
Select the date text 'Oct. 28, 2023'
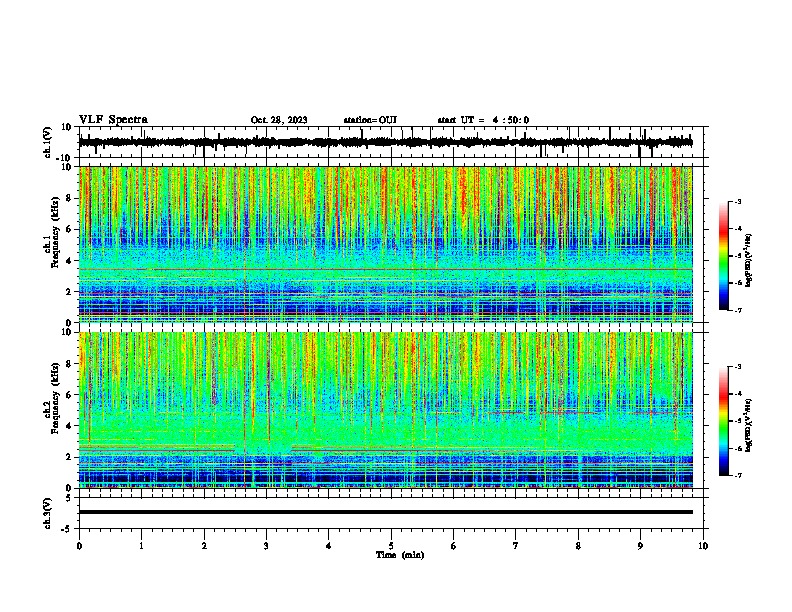279,120
